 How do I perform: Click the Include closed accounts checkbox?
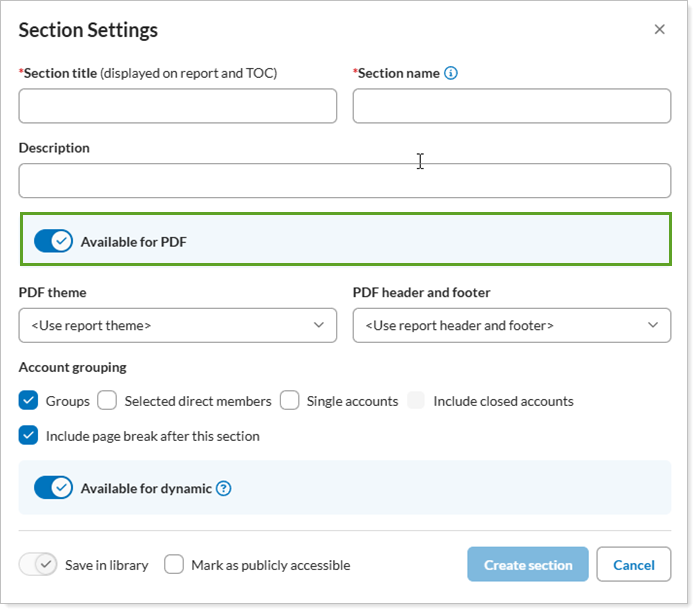pos(416,400)
